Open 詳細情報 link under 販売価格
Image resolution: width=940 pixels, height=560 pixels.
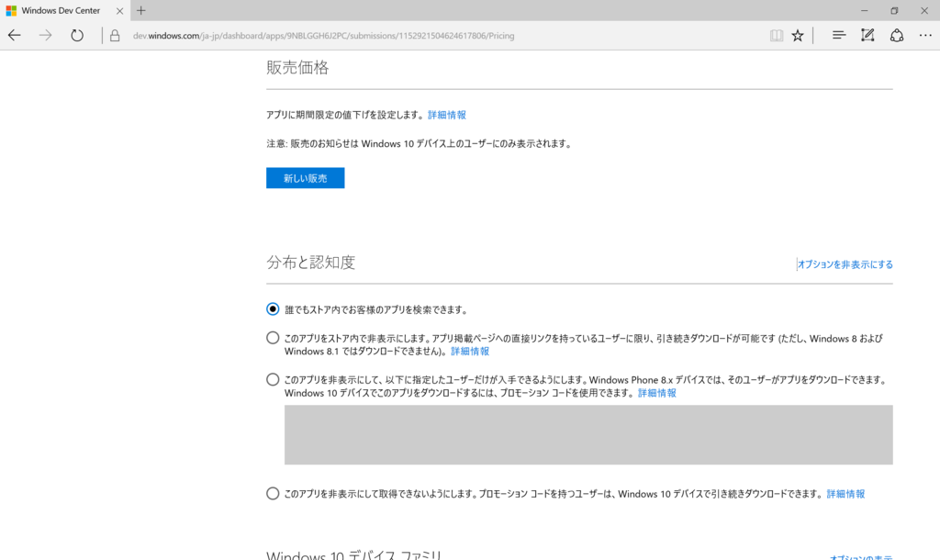click(x=447, y=115)
